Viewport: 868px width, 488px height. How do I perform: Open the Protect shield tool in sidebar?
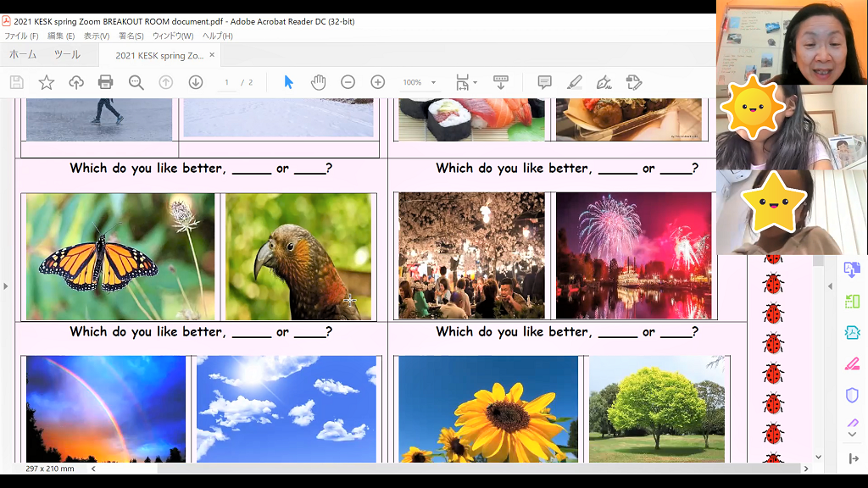pyautogui.click(x=852, y=395)
